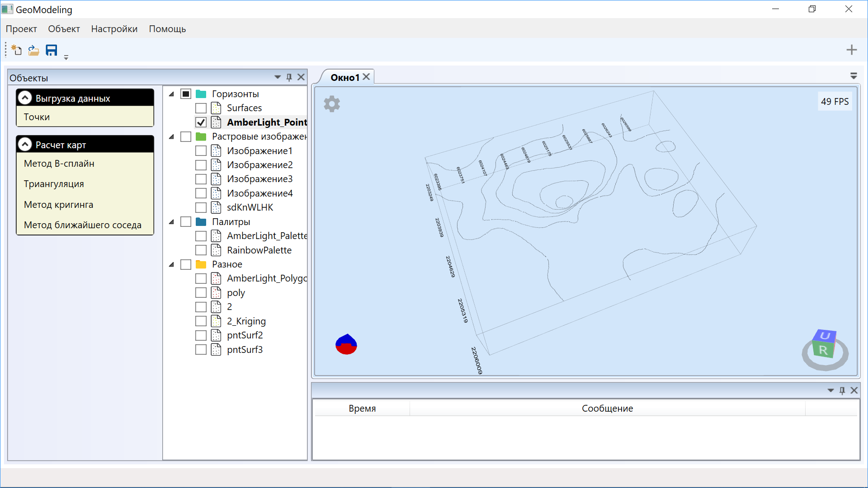Click the blue save diskette icon
This screenshot has height=488, width=868.
pyautogui.click(x=52, y=50)
